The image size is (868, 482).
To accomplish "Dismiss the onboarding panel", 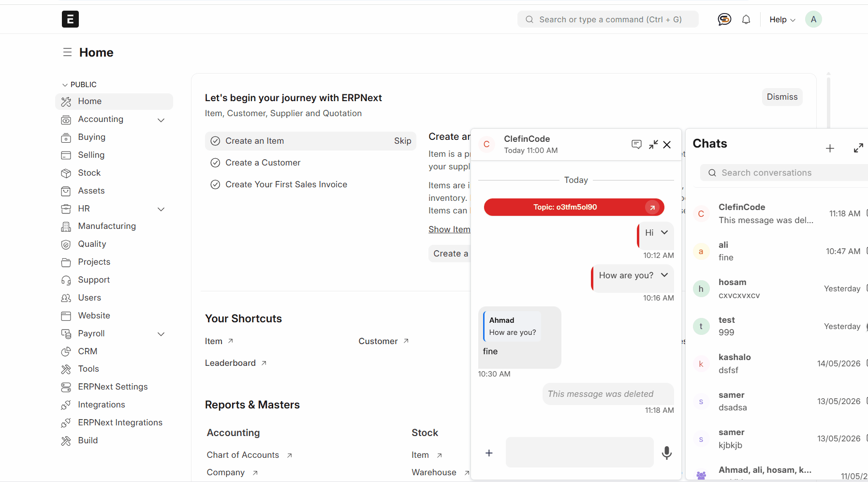I will (x=782, y=97).
